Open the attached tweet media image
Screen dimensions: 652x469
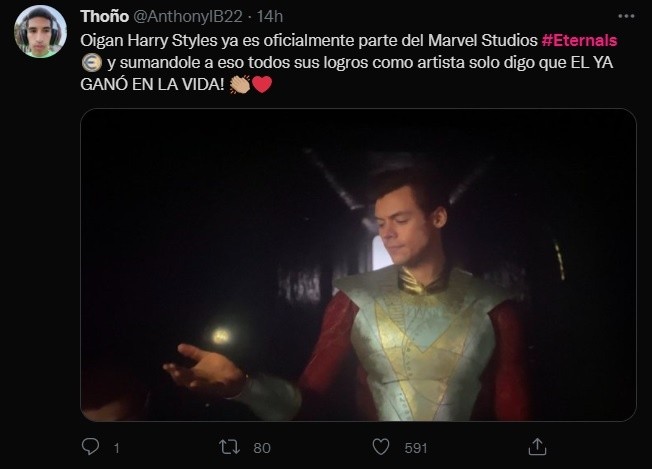(357, 264)
